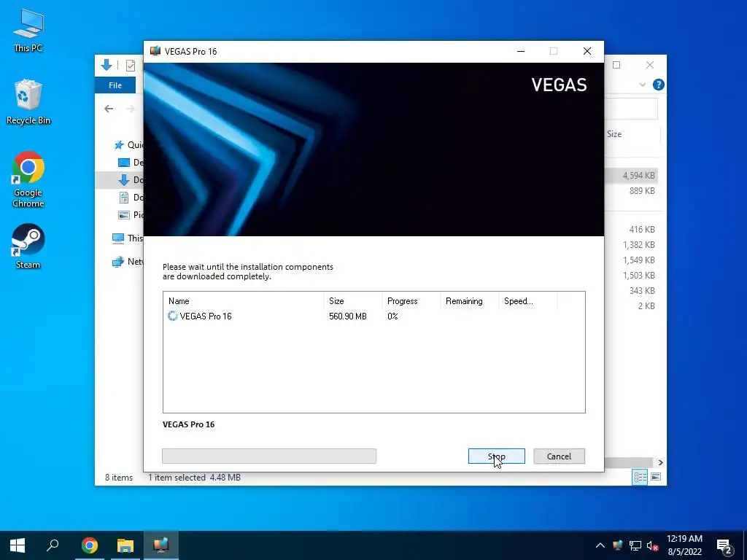Close the File Explorer window
This screenshot has width=747, height=560.
coord(650,65)
